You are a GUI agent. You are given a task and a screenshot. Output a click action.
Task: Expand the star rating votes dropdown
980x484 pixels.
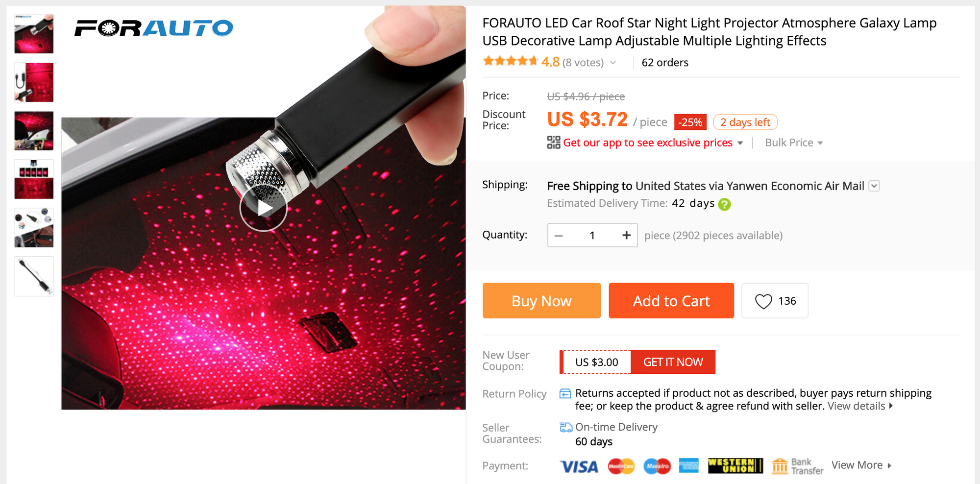click(x=613, y=63)
